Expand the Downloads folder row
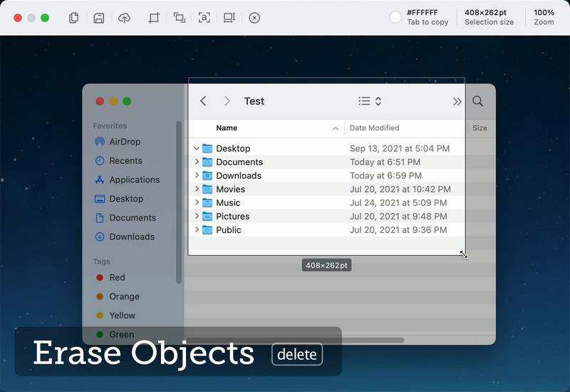Viewport: 570px width, 392px height. 197,175
